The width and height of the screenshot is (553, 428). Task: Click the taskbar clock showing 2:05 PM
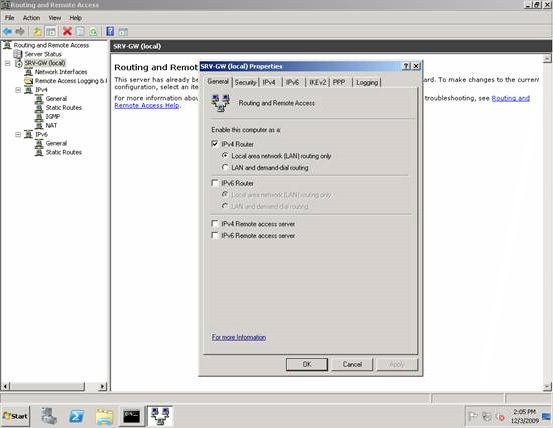click(525, 416)
